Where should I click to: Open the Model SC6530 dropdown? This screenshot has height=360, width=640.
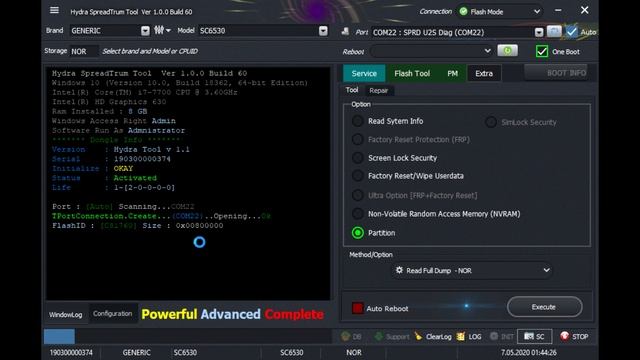[x=323, y=31]
